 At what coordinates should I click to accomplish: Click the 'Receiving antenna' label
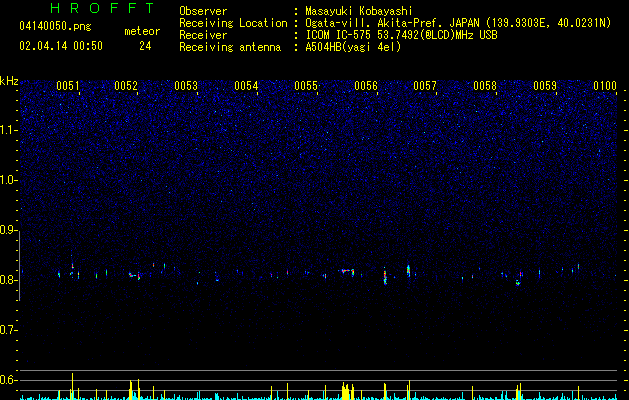[230, 47]
